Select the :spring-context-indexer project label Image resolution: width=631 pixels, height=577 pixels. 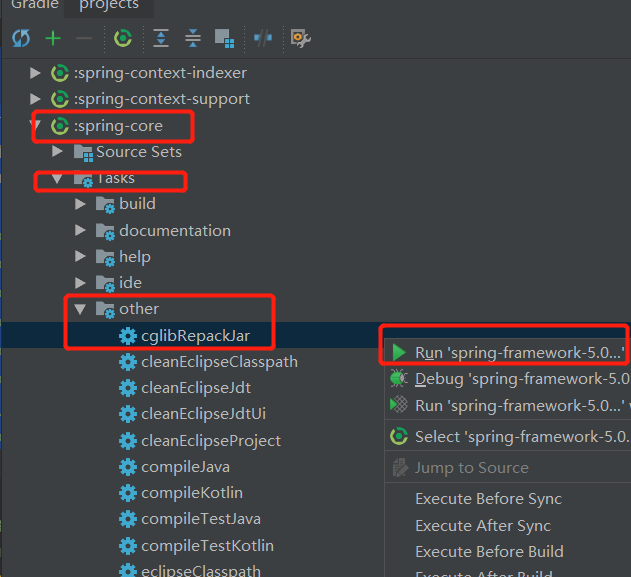click(160, 73)
